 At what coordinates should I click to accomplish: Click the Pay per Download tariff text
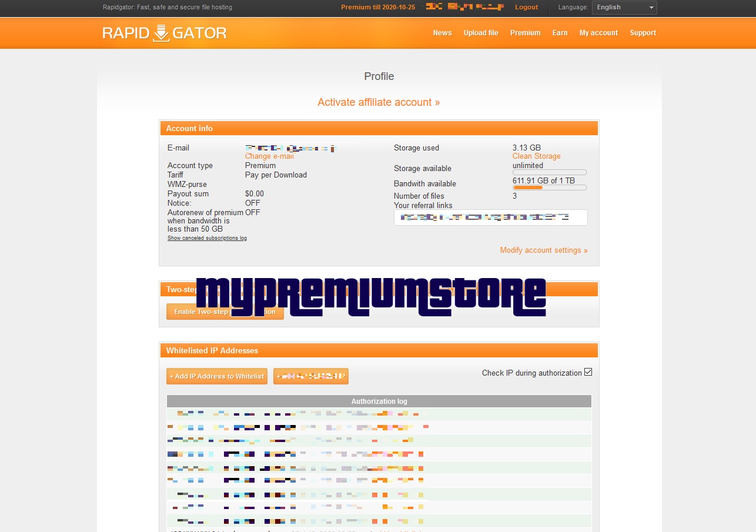[276, 175]
